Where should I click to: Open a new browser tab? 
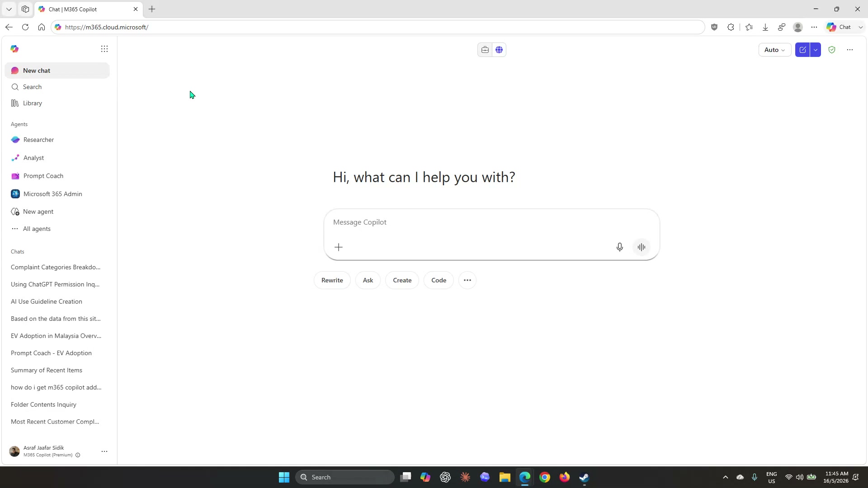pos(152,9)
